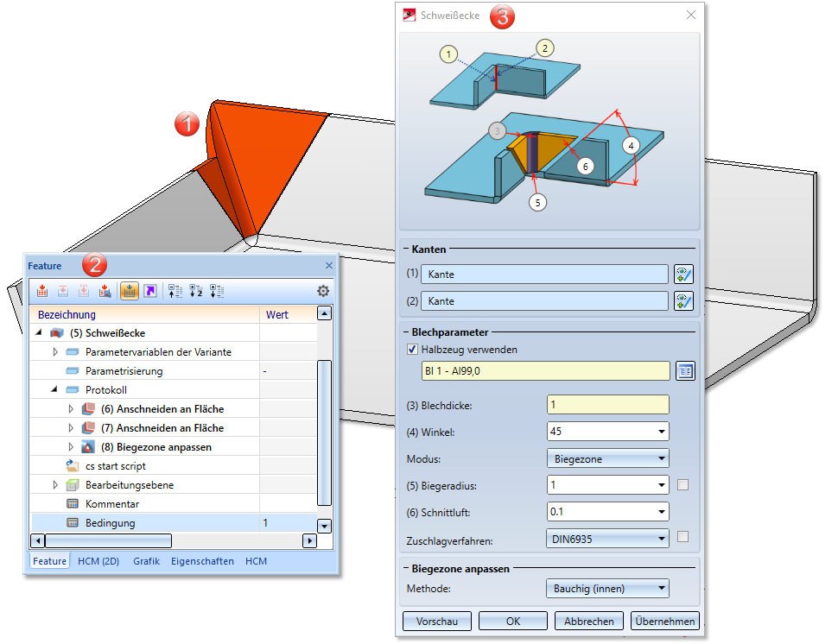Click the Abbrechen button
Viewport: 838px width, 644px height.
(589, 621)
